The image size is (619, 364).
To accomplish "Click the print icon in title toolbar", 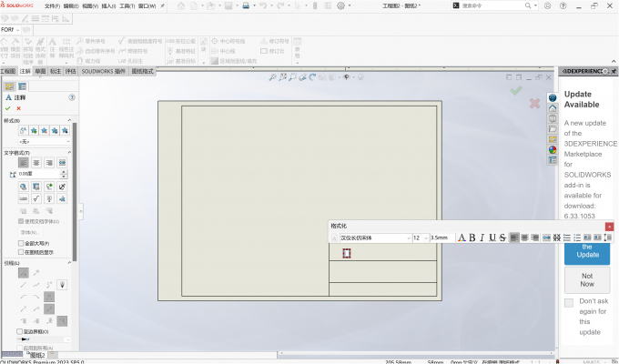I will tap(246, 6).
